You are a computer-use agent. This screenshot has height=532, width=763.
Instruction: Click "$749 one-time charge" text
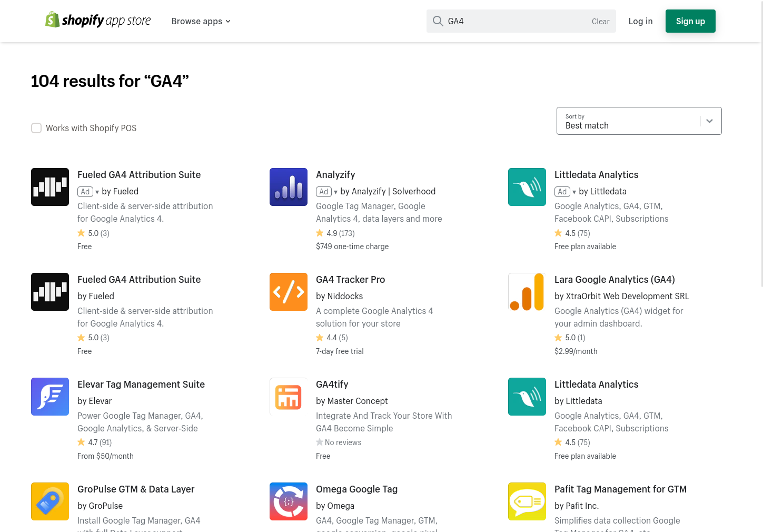pos(352,247)
